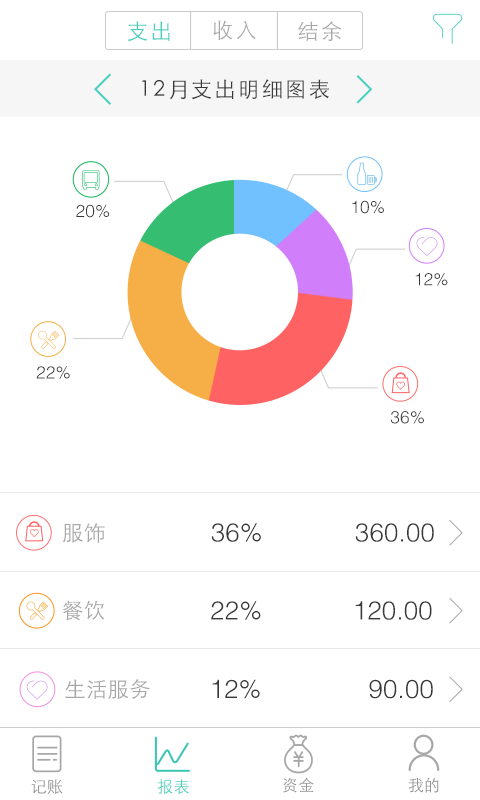Switch to the 收入 tab

point(234,31)
